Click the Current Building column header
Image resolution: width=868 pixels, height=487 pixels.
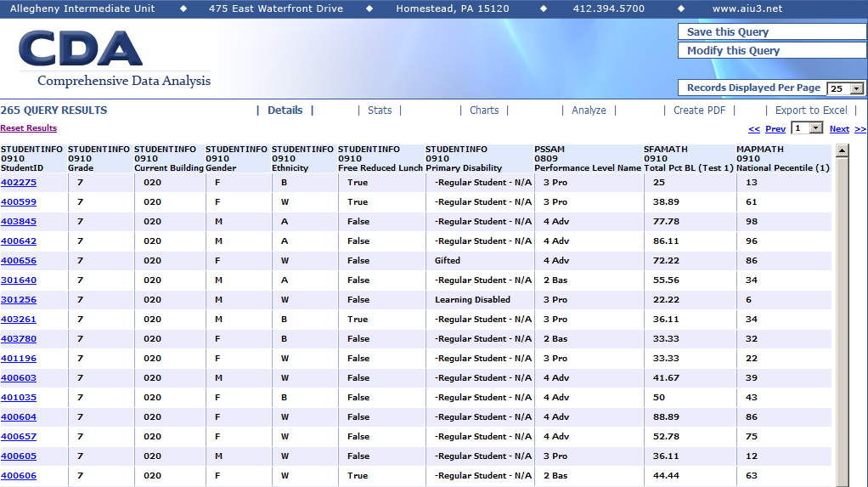coord(168,158)
